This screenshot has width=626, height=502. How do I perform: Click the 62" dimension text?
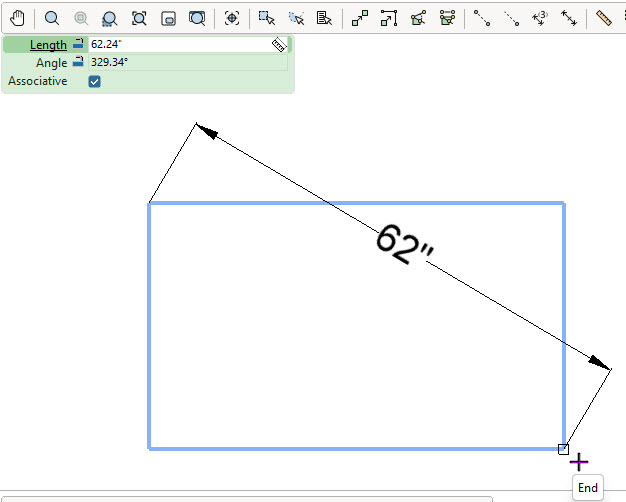(x=404, y=244)
